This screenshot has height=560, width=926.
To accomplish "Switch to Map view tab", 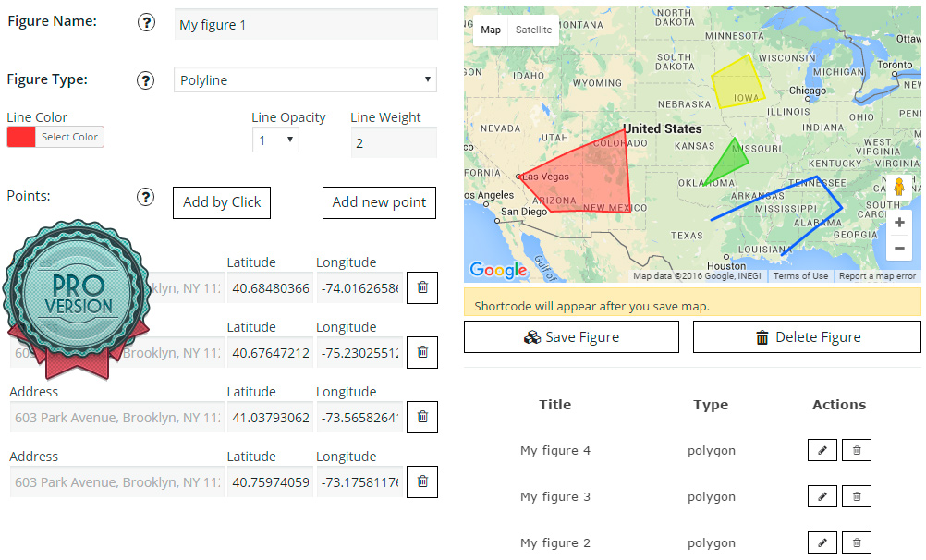I will coord(491,30).
